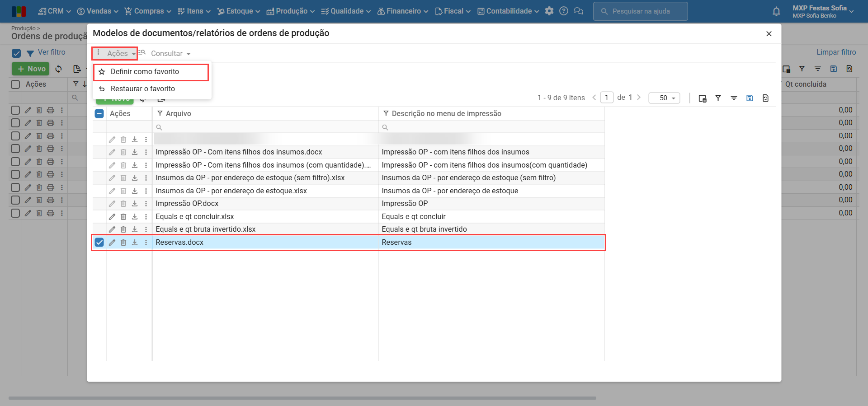
Task: Open the system settings gear
Action: coord(549,11)
